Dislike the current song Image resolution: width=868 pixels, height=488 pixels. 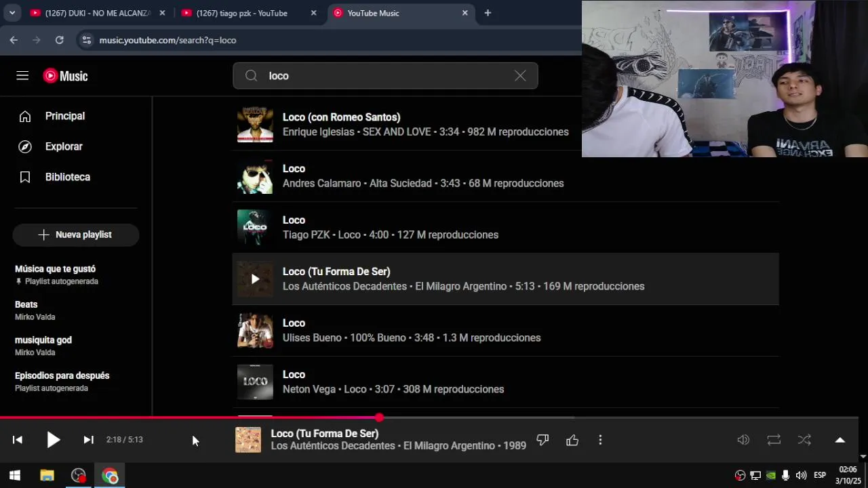542,440
